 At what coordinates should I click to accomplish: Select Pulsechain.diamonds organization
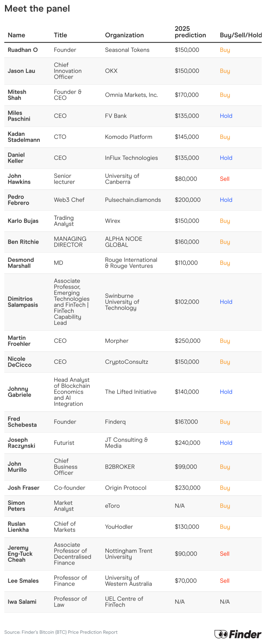click(x=133, y=200)
